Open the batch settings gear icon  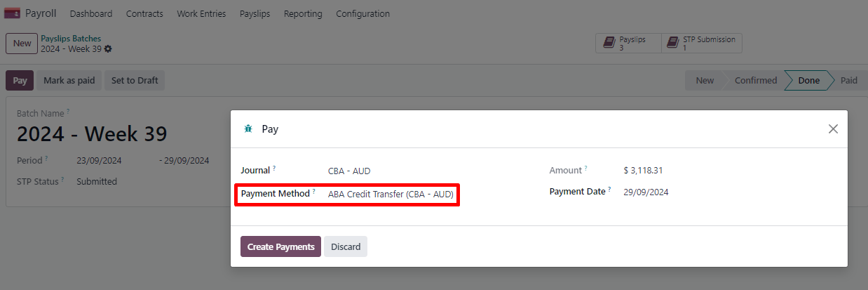coord(108,49)
